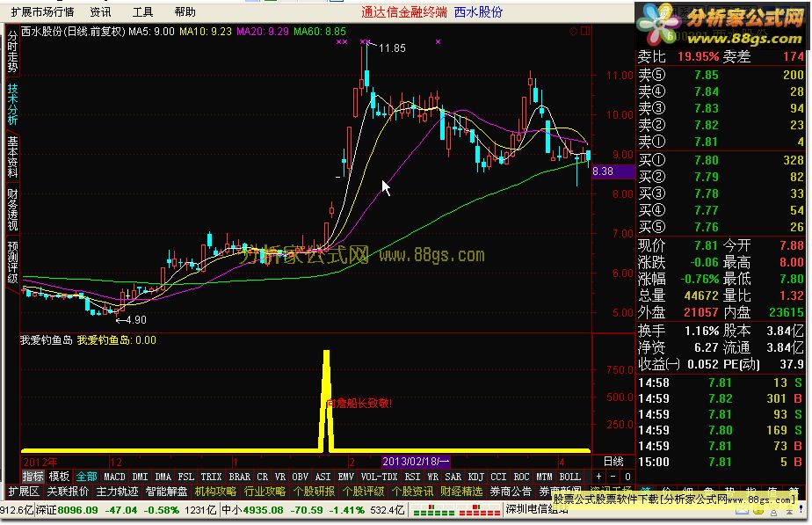Click the 我爱钓鱼岛 indicator name label
The width and height of the screenshot is (812, 525).
pos(46,340)
